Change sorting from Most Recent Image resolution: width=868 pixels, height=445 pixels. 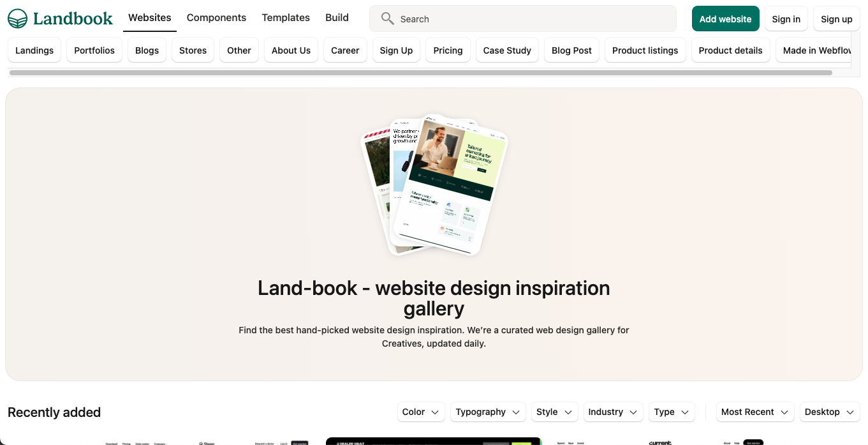[x=755, y=412]
